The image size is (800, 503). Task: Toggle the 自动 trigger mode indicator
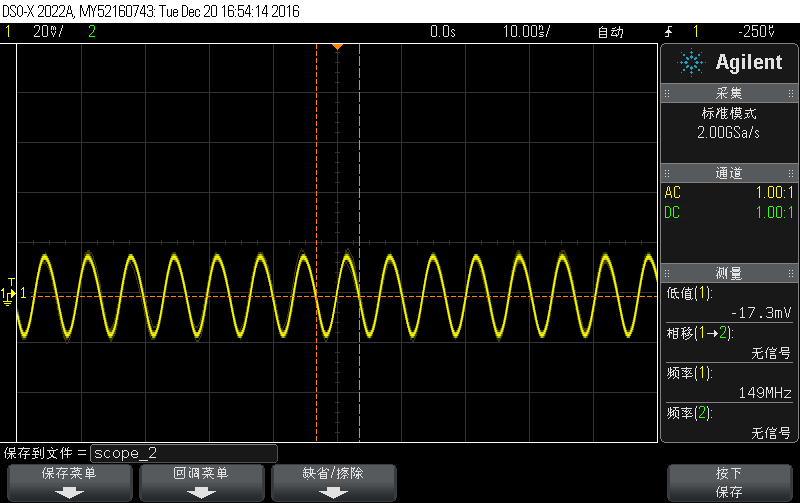pos(611,32)
